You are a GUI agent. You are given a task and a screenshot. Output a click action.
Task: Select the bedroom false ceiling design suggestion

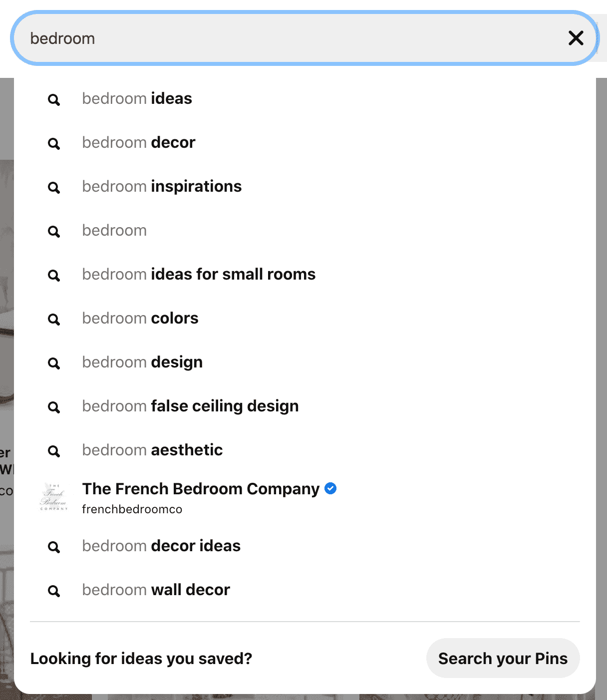tap(190, 406)
